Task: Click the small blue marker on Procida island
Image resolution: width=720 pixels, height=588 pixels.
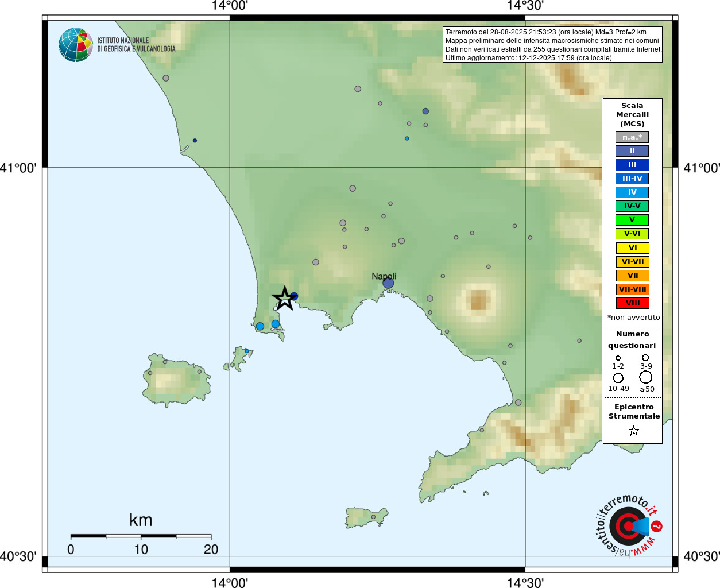Action: (x=247, y=350)
